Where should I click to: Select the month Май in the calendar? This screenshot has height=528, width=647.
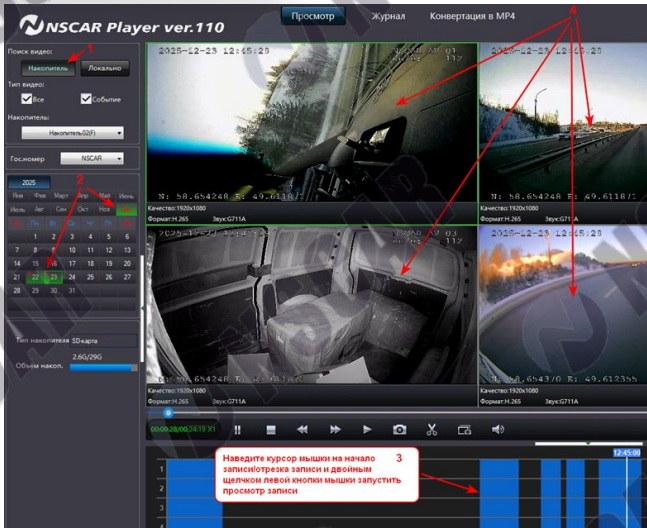tap(104, 196)
